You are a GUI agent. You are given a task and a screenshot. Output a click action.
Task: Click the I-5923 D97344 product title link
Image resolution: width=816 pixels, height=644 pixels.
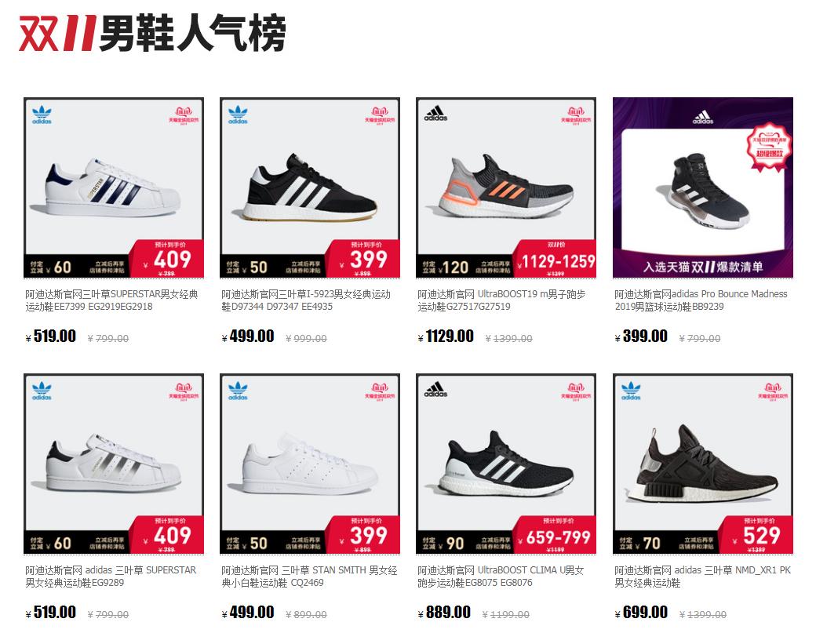click(x=305, y=300)
